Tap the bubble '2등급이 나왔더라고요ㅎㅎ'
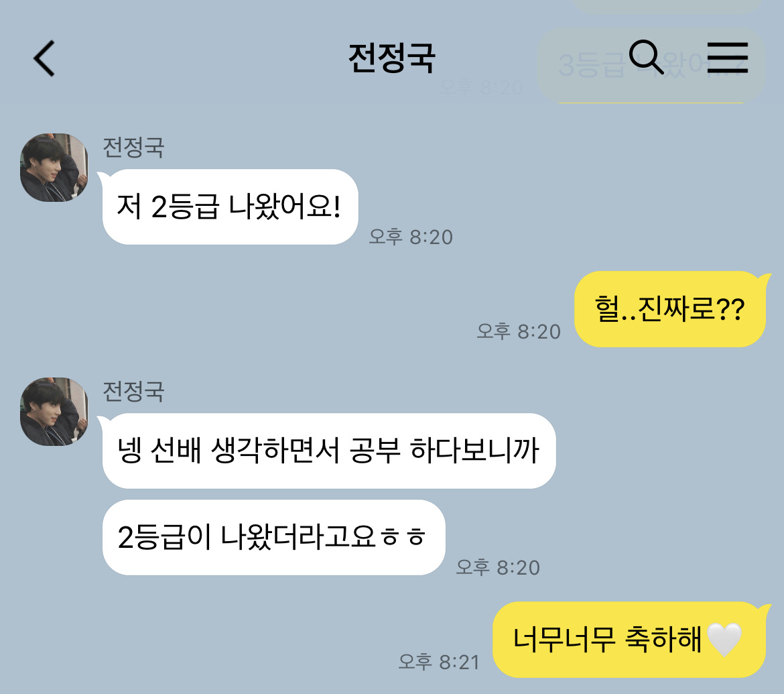This screenshot has height=694, width=784. coord(273,537)
